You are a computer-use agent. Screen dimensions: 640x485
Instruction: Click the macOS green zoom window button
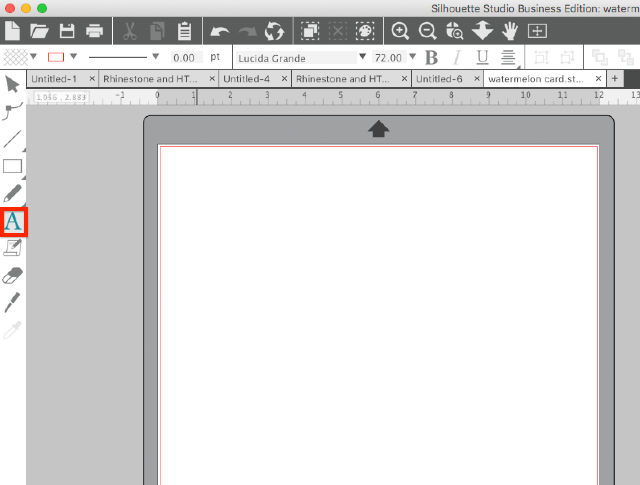(42, 8)
